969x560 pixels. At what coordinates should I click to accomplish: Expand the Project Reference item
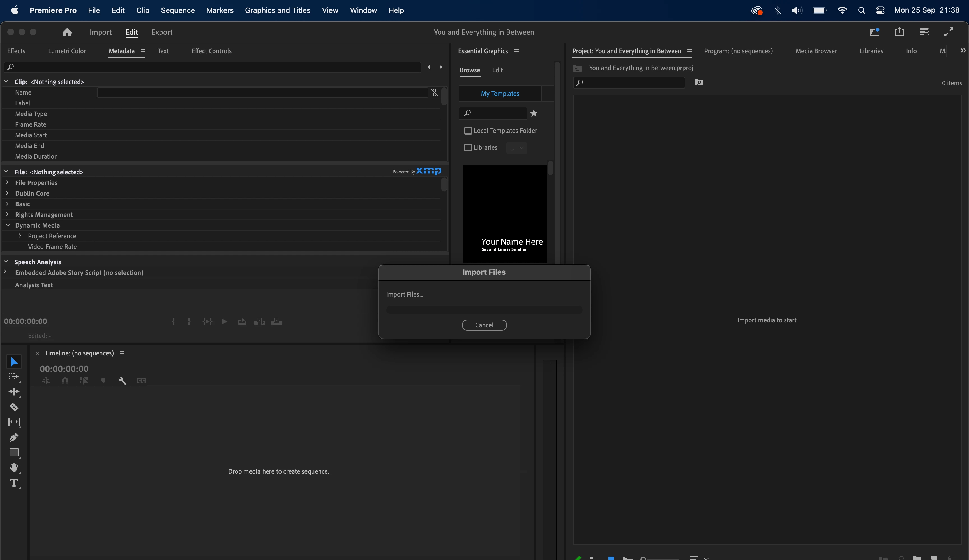point(20,236)
